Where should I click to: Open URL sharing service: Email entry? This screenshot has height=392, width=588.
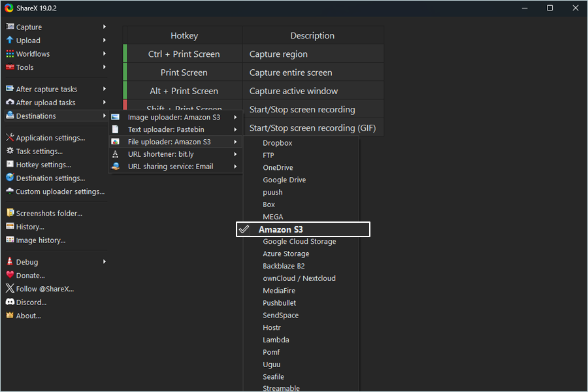(171, 167)
